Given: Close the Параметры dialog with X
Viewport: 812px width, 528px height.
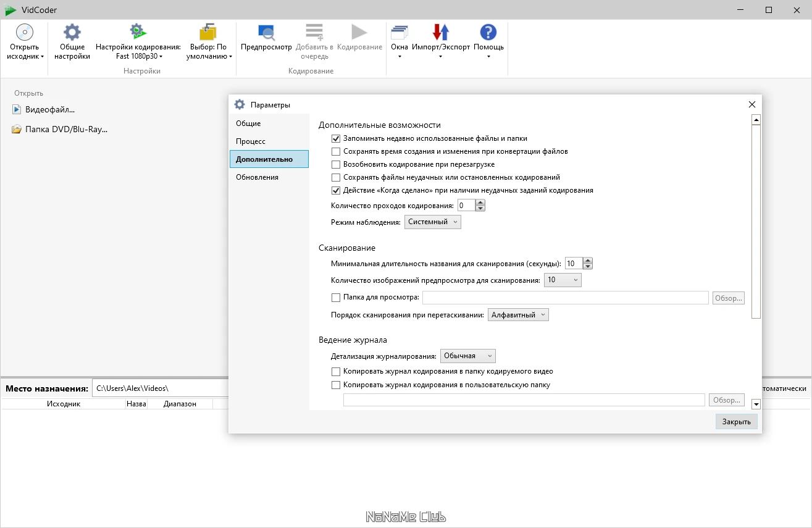Looking at the screenshot, I should 751,104.
